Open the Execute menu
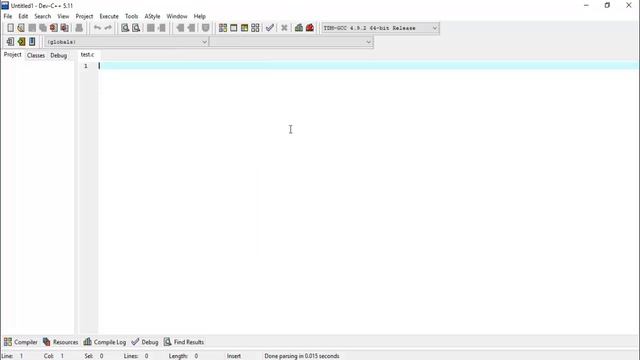The width and height of the screenshot is (640, 360). 109,16
